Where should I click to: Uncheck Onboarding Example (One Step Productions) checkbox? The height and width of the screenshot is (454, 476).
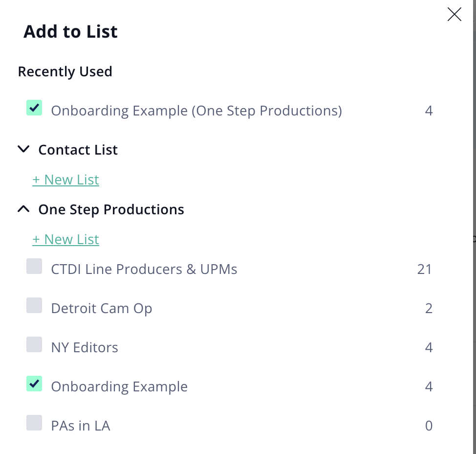34,108
